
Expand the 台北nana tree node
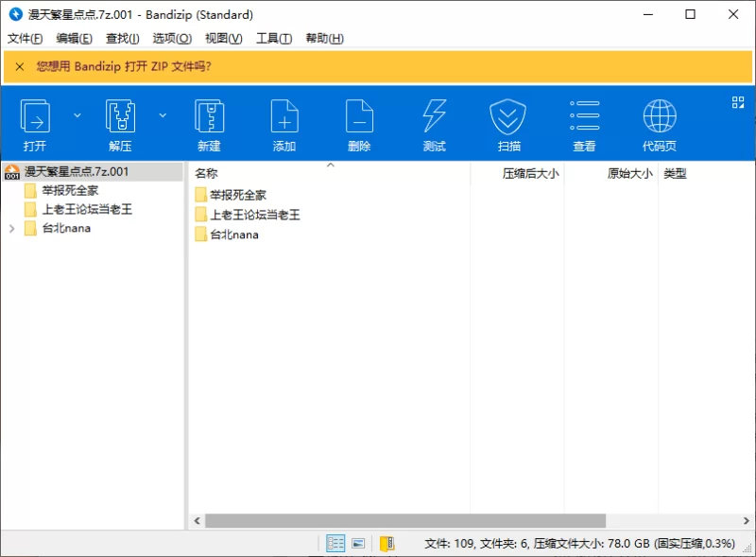(x=11, y=228)
